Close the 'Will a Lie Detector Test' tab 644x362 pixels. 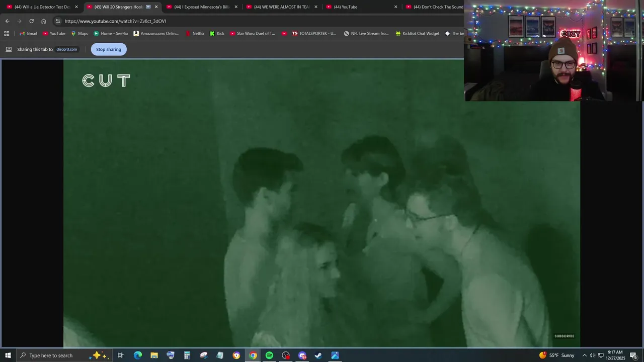(x=76, y=7)
